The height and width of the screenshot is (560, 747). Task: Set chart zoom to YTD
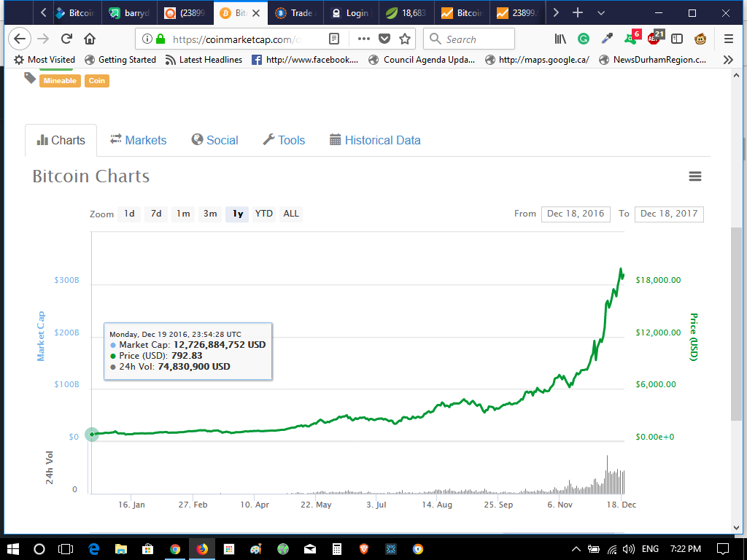264,214
